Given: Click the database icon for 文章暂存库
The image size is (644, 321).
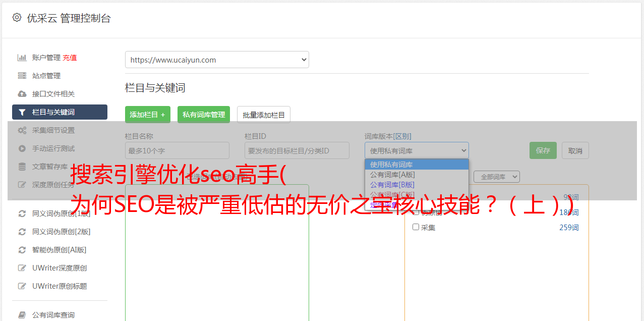Looking at the screenshot, I should pos(22,167).
